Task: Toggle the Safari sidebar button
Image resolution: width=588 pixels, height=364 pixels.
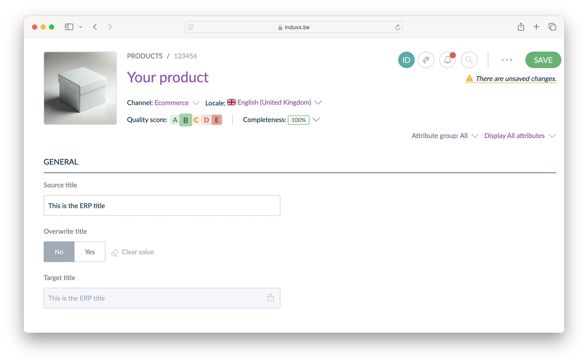Action: tap(69, 27)
